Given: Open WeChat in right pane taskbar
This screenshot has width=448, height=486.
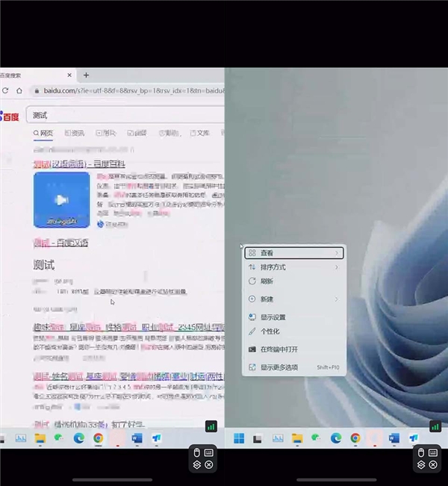Looking at the screenshot, I should [316, 437].
